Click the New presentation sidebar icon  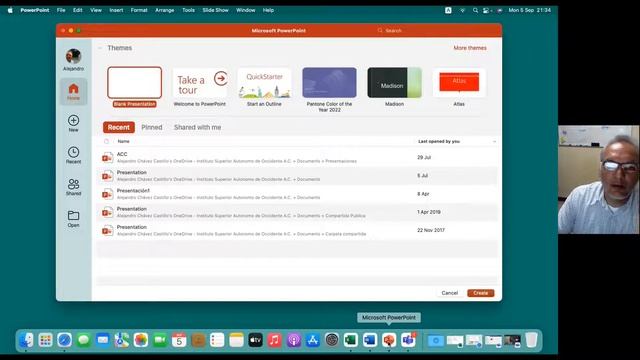point(73,123)
